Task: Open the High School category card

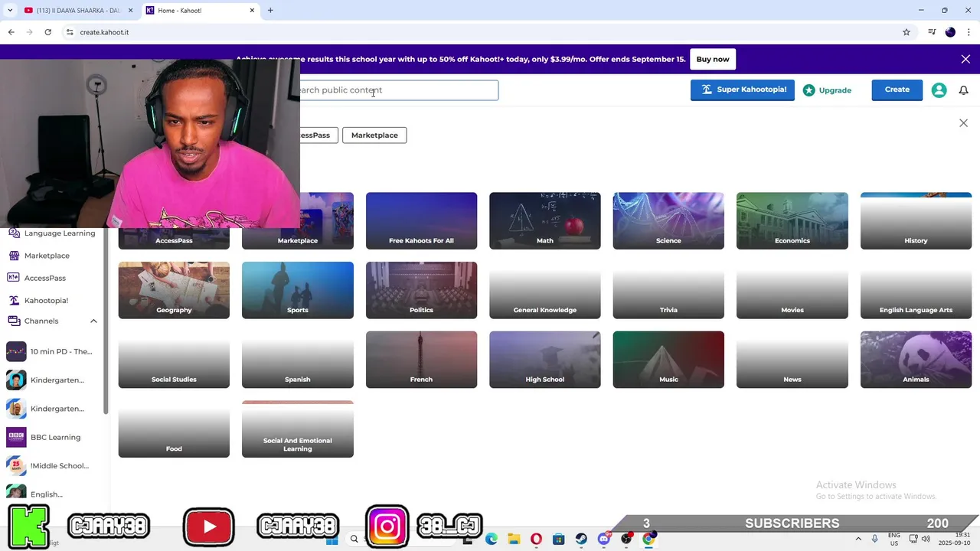Action: tap(544, 360)
